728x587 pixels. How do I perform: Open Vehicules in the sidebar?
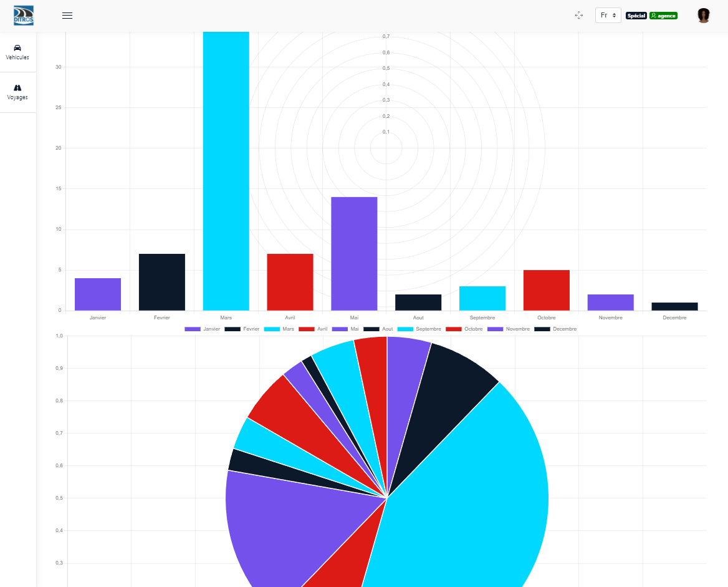(17, 52)
